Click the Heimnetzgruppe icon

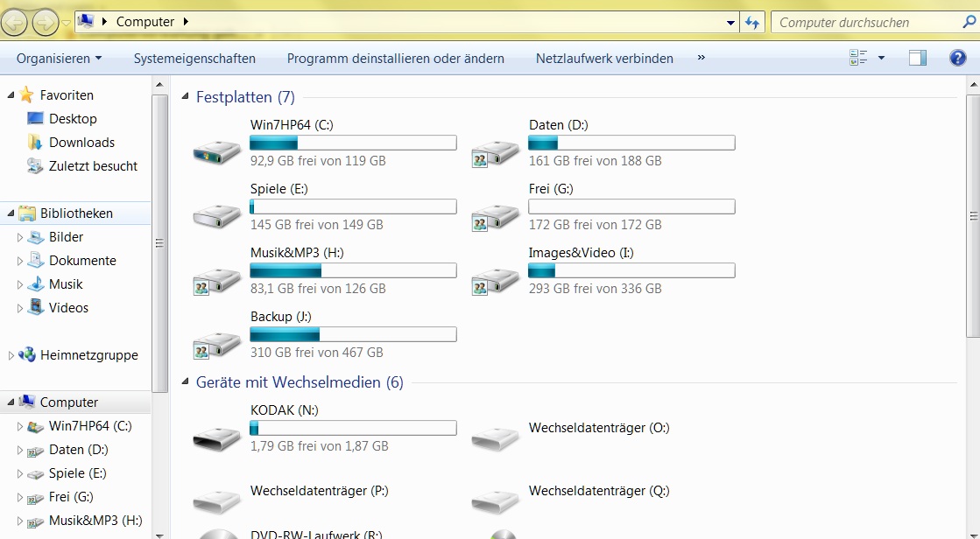(27, 354)
